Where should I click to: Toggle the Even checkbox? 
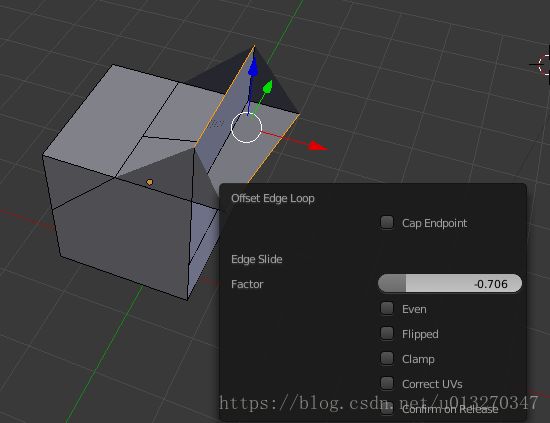(x=387, y=308)
